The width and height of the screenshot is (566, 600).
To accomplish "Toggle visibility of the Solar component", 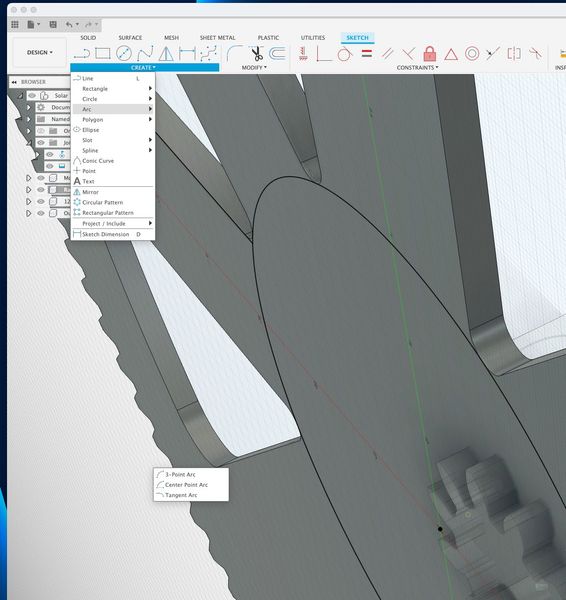I will point(32,95).
